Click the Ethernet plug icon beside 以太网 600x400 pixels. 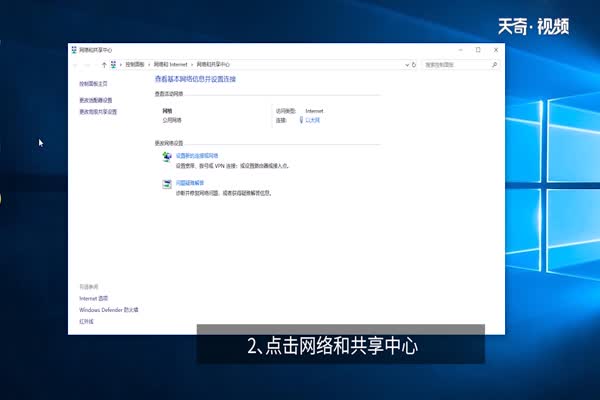coord(301,120)
